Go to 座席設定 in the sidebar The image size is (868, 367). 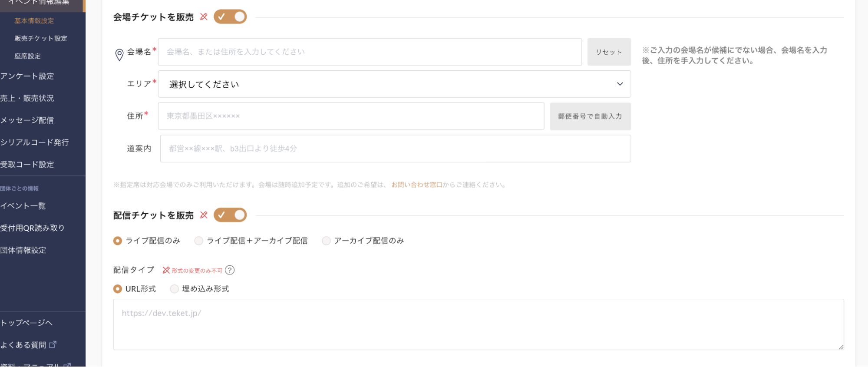click(27, 56)
